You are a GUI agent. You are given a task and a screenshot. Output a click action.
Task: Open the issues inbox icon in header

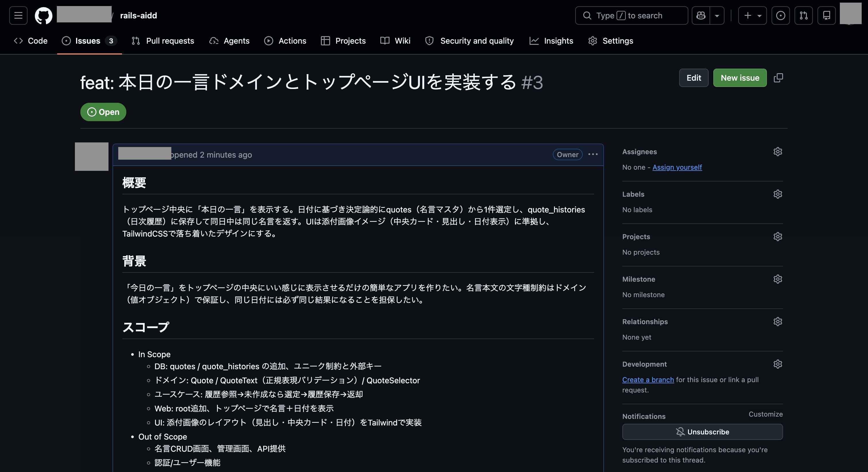[x=780, y=16]
